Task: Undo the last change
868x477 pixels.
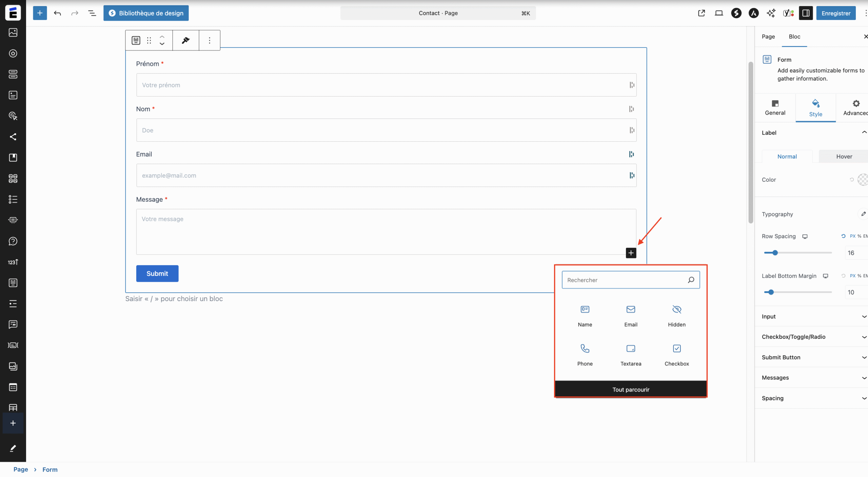Action: point(57,13)
